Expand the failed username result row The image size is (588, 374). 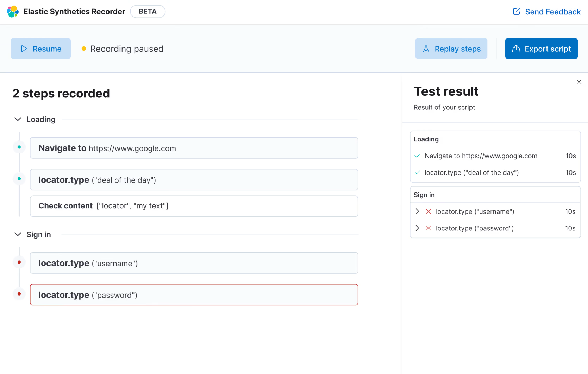(417, 211)
